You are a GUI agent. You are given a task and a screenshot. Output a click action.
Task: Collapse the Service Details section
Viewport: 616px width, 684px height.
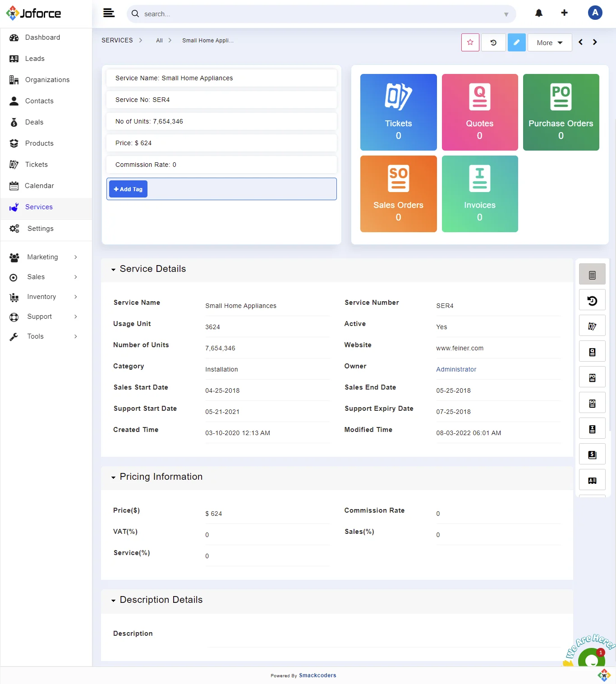tap(113, 270)
